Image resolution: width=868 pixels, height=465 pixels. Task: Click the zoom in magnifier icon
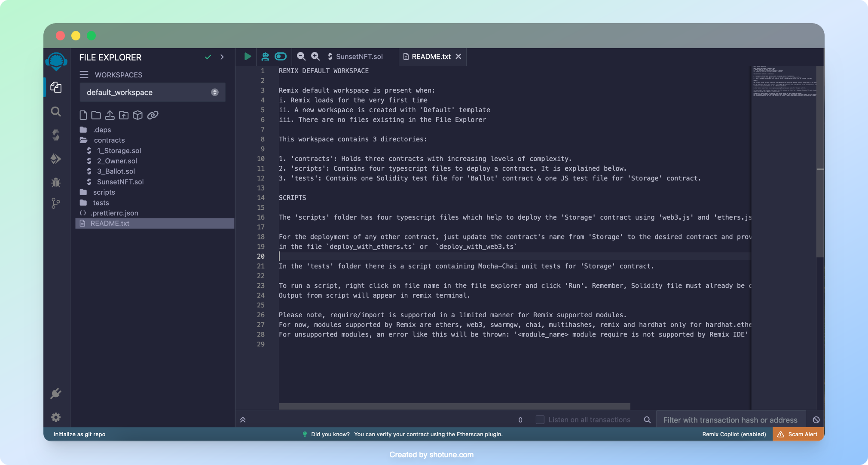tap(315, 56)
